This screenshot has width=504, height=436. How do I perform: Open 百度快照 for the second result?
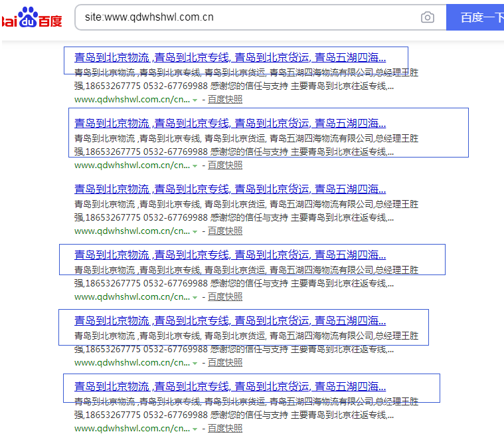click(225, 165)
